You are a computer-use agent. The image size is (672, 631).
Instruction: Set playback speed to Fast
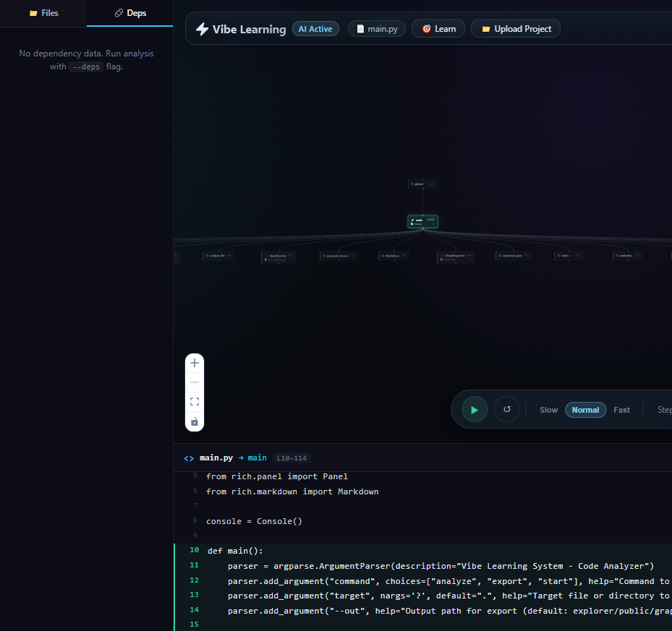click(621, 410)
